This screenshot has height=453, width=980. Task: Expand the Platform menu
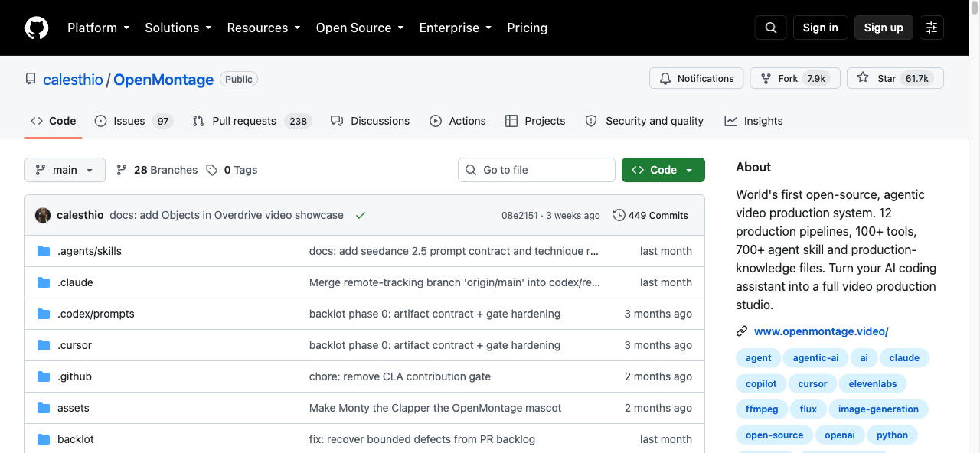(98, 28)
